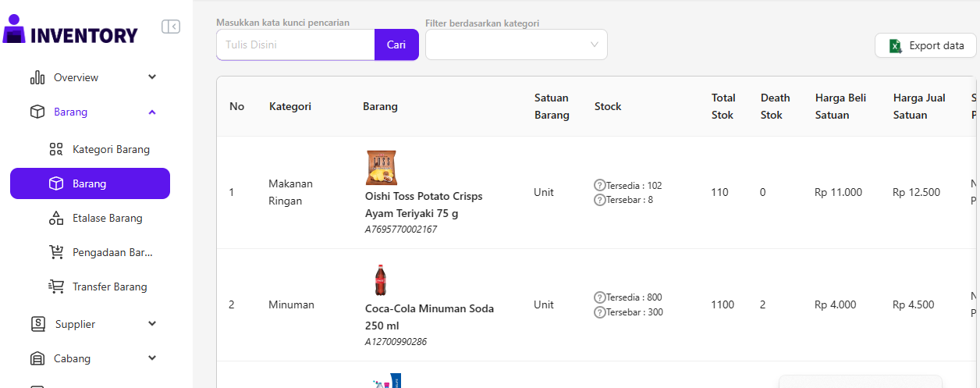Viewport: 980px width, 388px height.
Task: Click the Export data button
Action: pyautogui.click(x=925, y=45)
